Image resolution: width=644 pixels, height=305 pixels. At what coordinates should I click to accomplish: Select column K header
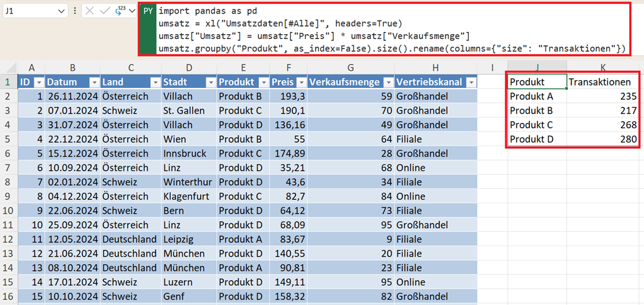[603, 67]
